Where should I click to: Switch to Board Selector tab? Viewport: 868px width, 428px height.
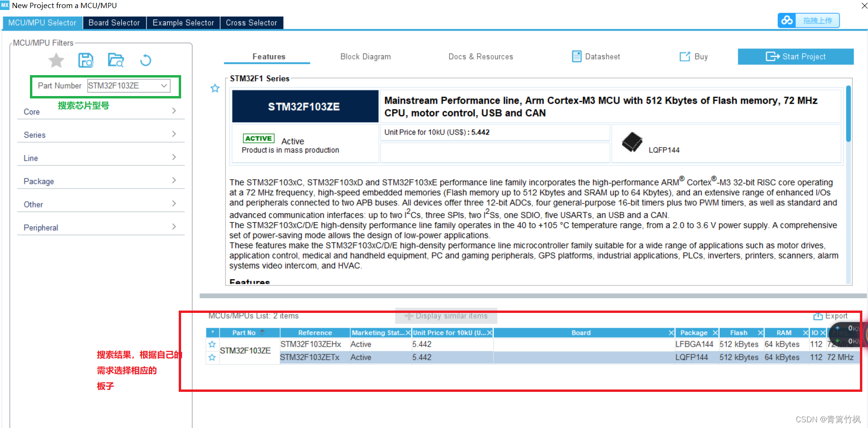[x=114, y=23]
